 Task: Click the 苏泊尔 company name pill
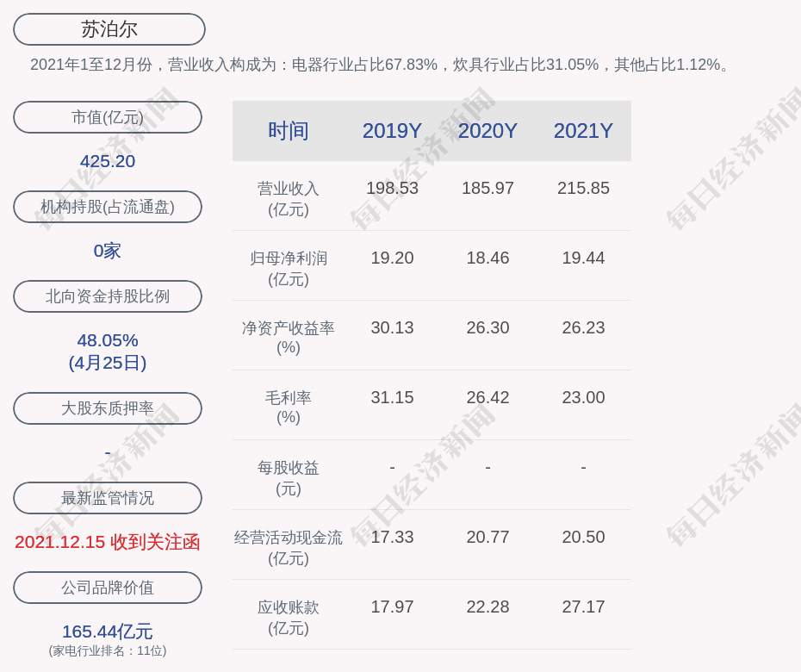(x=109, y=29)
